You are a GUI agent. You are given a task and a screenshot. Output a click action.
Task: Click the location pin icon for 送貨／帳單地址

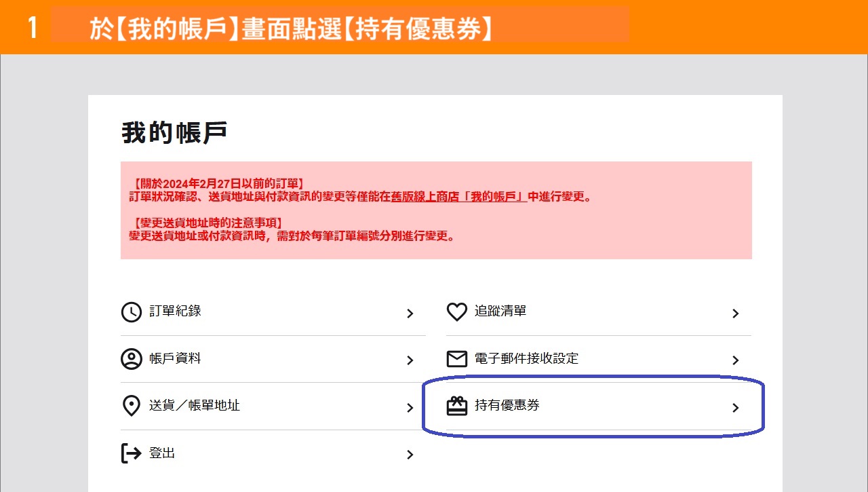tap(131, 406)
